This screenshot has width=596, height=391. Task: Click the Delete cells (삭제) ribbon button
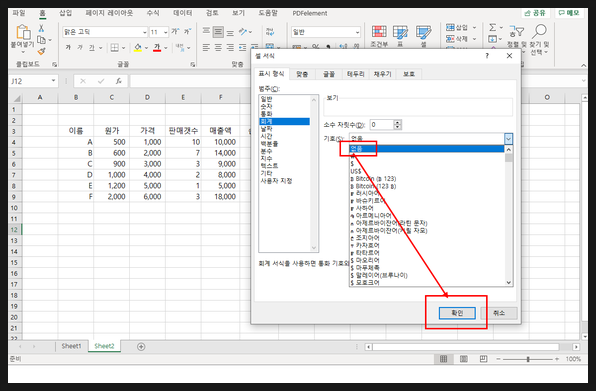coord(457,39)
